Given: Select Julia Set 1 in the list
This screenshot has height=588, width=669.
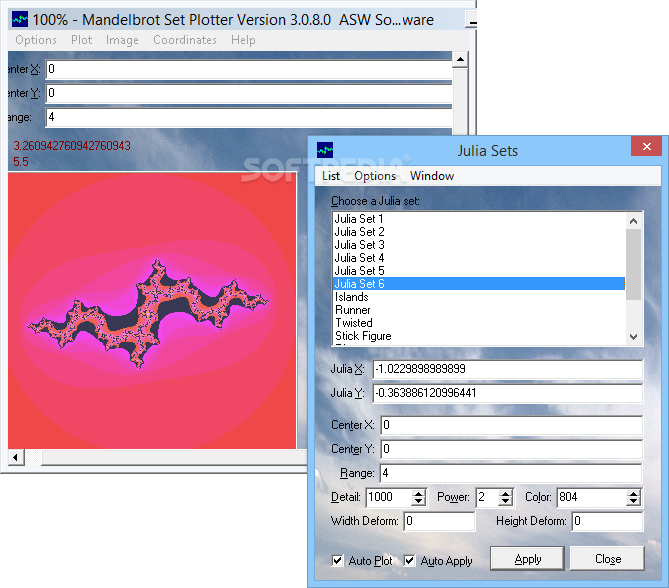Looking at the screenshot, I should coord(478,219).
